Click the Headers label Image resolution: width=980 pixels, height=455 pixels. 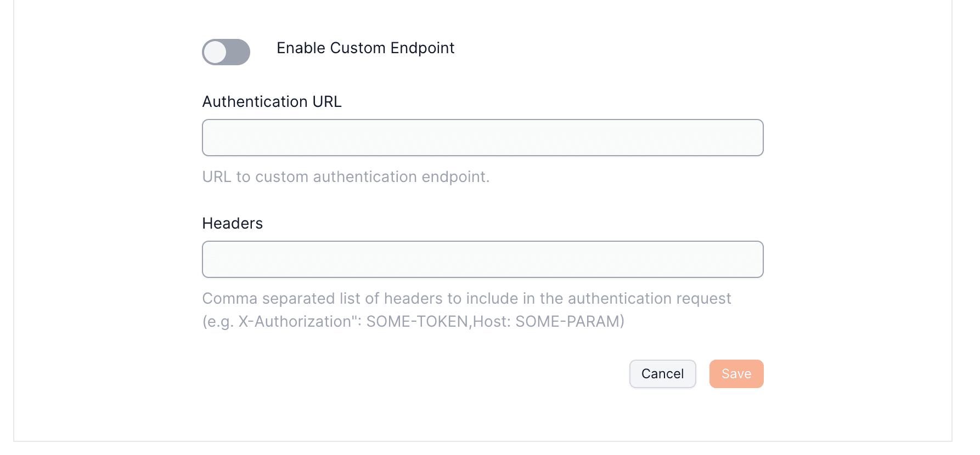[232, 223]
